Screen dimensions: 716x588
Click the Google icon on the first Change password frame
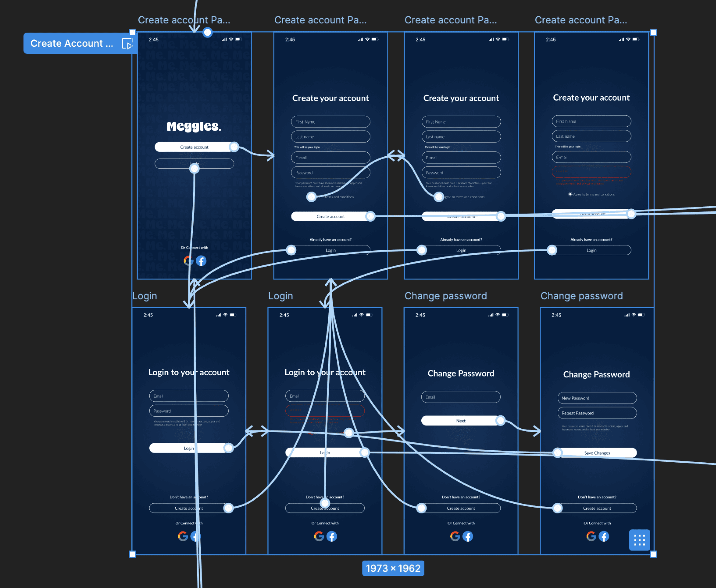pyautogui.click(x=455, y=536)
